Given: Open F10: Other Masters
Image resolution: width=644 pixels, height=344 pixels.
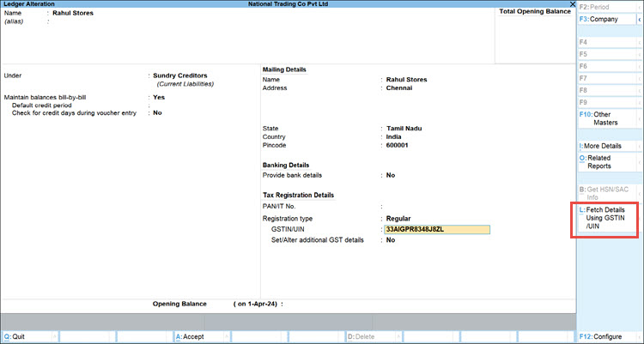Looking at the screenshot, I should [x=605, y=118].
